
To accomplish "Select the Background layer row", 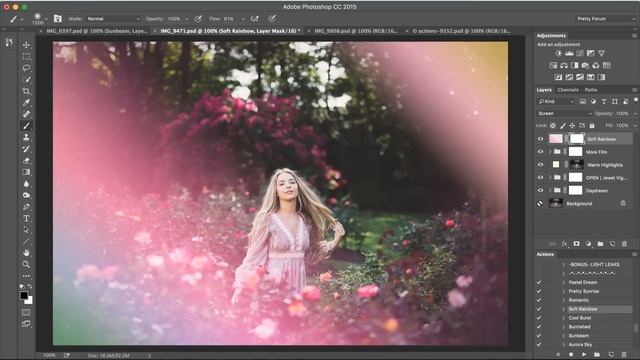I will (x=584, y=203).
